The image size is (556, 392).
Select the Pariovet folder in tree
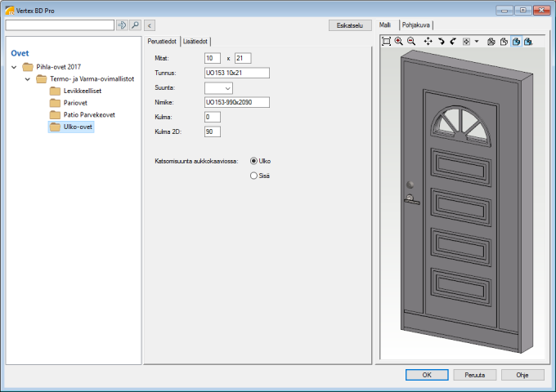[x=76, y=103]
